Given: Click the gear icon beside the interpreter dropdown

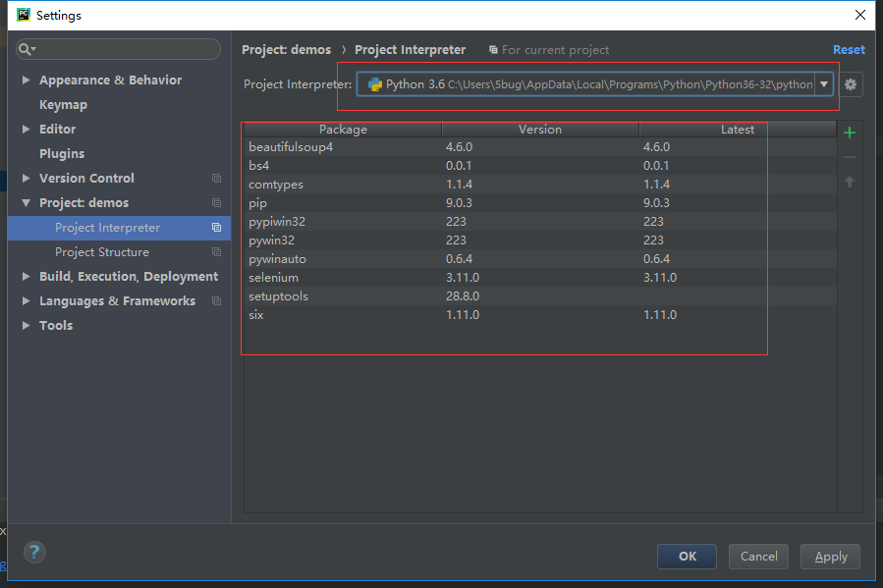Looking at the screenshot, I should (x=851, y=84).
